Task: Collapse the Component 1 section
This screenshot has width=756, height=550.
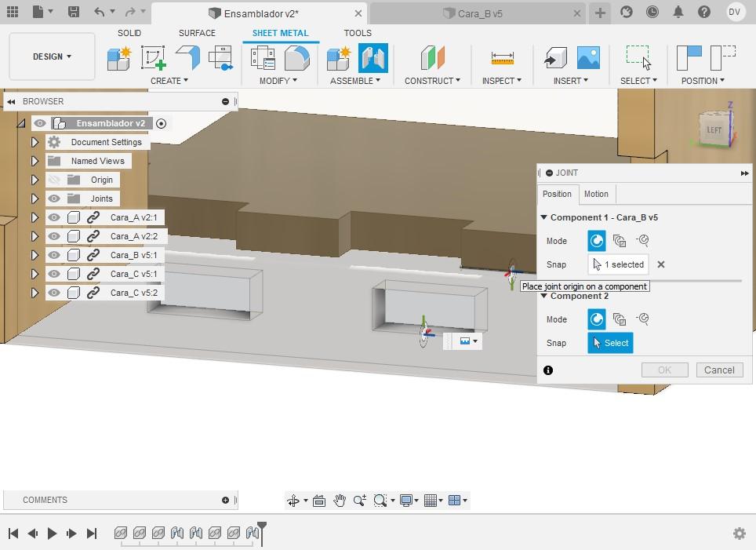Action: (x=543, y=217)
